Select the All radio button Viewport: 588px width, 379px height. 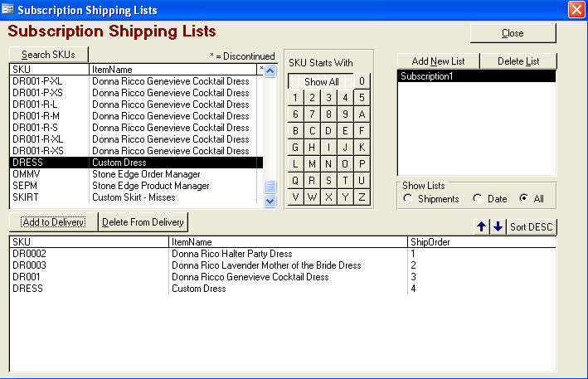tap(523, 199)
